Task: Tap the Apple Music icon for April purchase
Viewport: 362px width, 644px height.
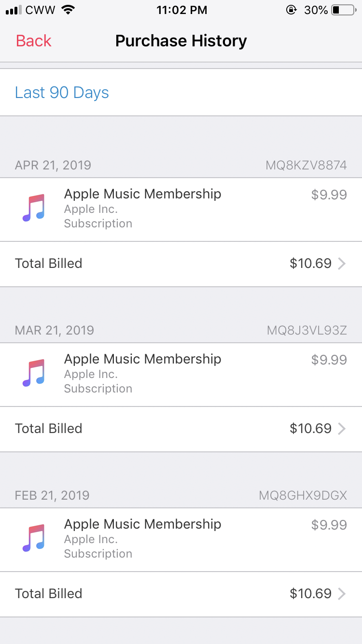Action: pyautogui.click(x=34, y=208)
